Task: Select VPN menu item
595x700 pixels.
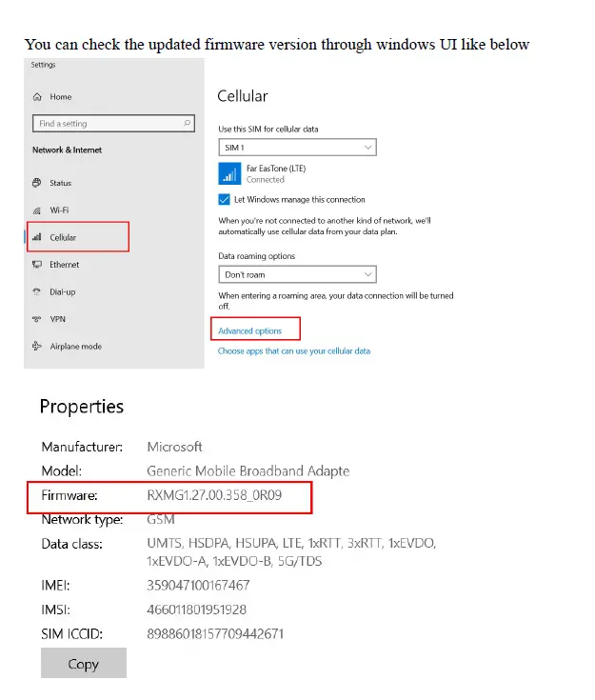Action: pos(57,319)
